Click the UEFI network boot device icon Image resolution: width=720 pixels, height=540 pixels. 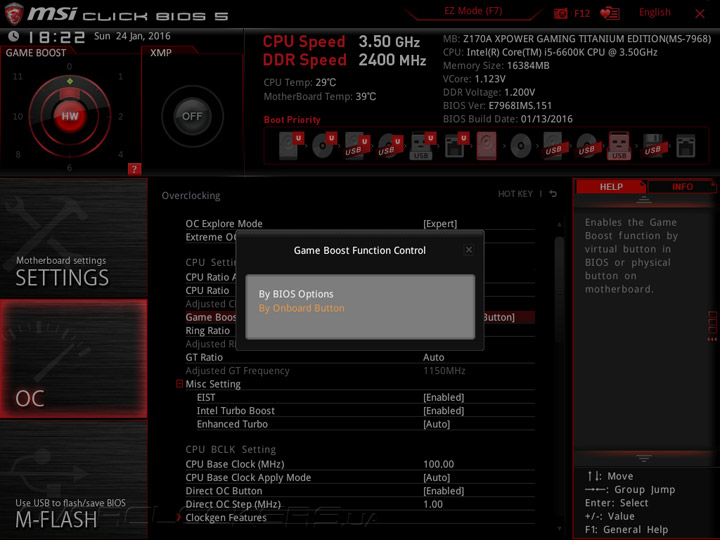pos(456,146)
